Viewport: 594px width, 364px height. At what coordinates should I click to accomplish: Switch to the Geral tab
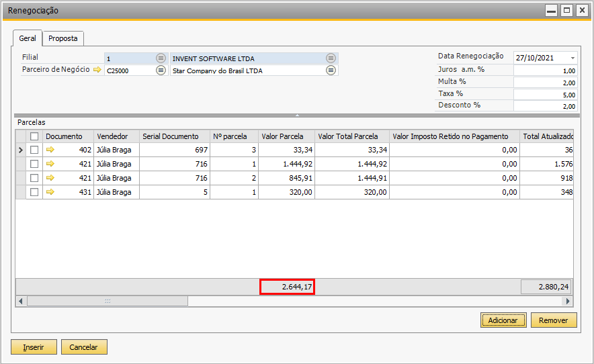(28, 38)
